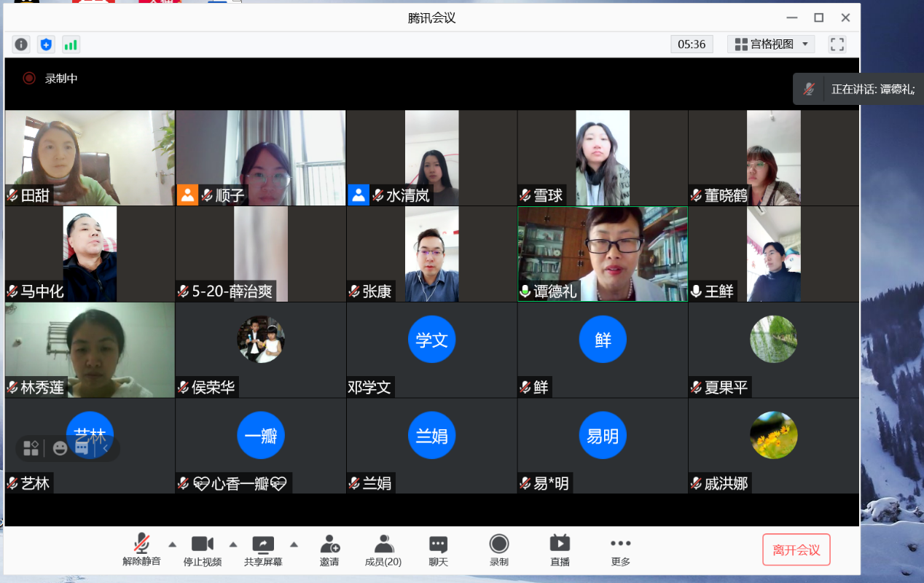The height and width of the screenshot is (583, 924).
Task: Open the emoji reactions icon in floating bar
Action: point(60,448)
